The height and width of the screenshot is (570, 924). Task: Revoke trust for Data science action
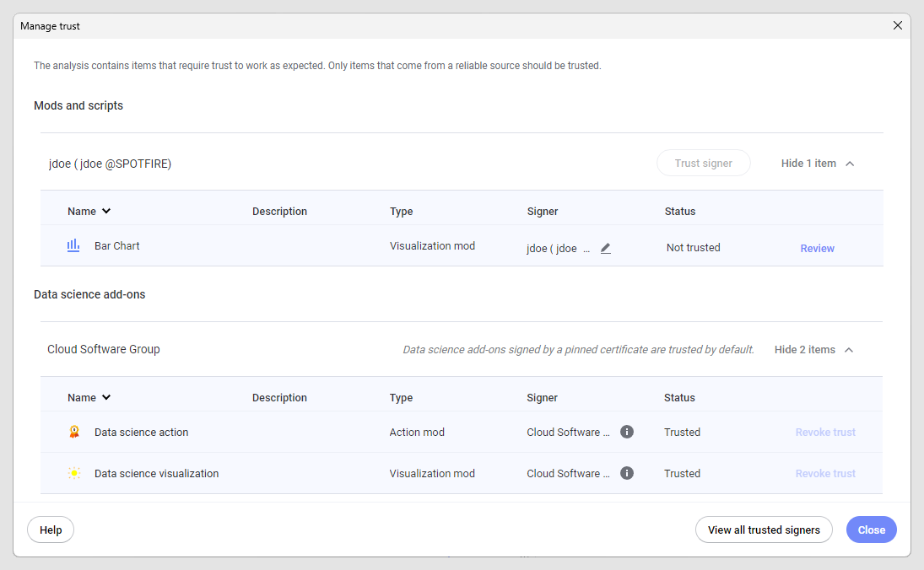click(825, 433)
